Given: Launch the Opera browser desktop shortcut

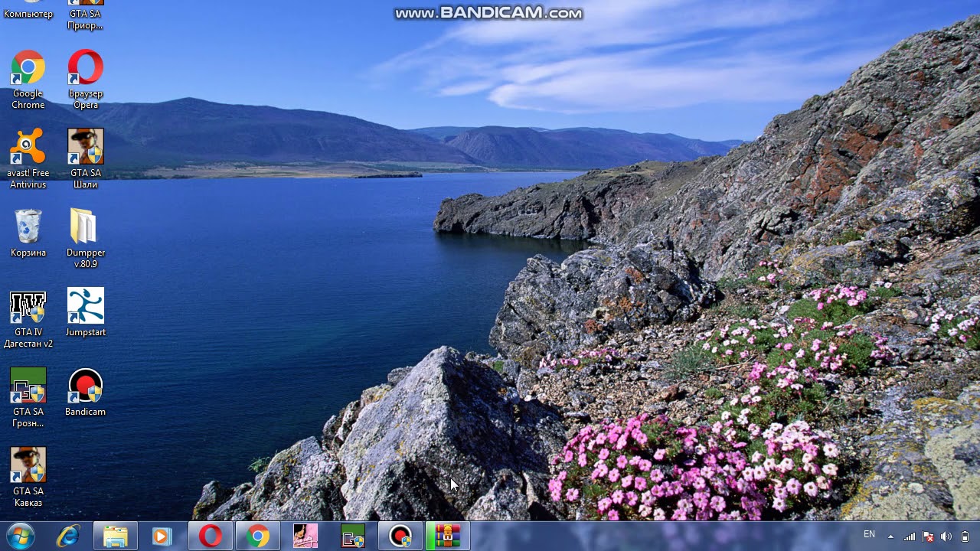Looking at the screenshot, I should click(86, 80).
